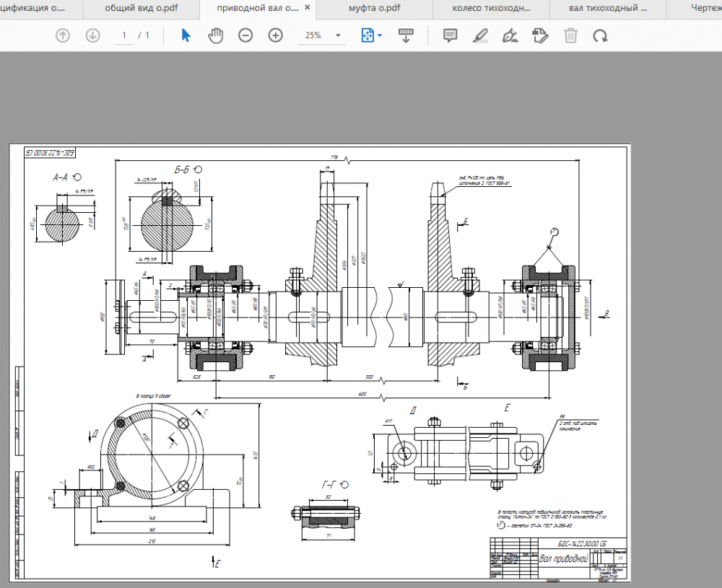Zoom in with the plus button
This screenshot has height=588, width=722.
point(275,35)
